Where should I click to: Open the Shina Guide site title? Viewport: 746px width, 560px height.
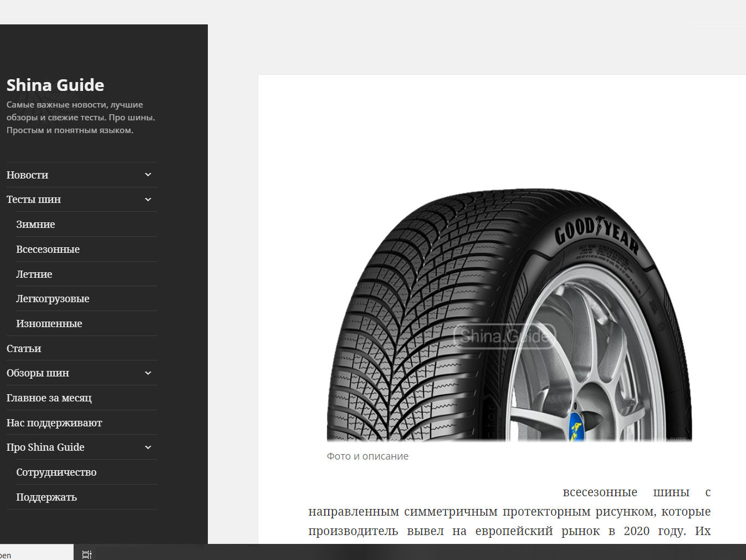pos(55,85)
